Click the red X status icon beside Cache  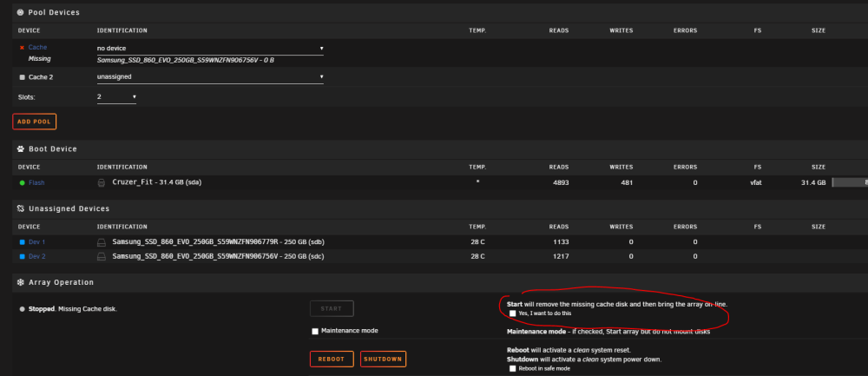[22, 48]
